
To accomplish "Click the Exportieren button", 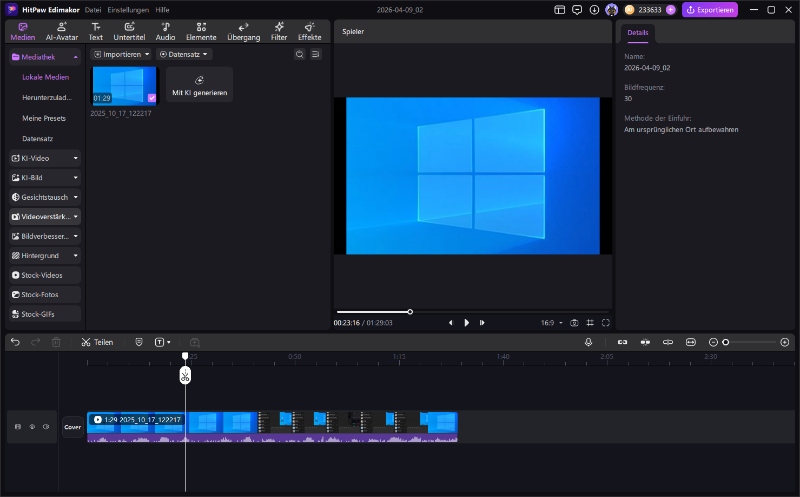I will (x=710, y=10).
